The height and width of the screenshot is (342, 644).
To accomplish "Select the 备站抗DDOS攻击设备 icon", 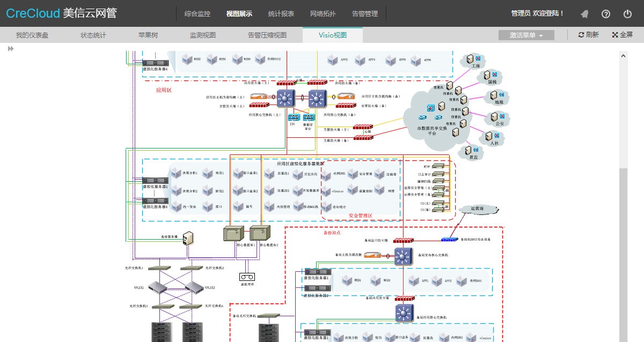I will coord(450,239).
